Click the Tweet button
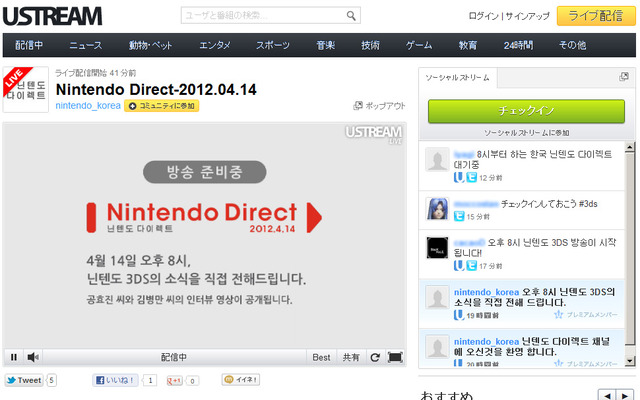This screenshot has width=640, height=400. coord(24,380)
